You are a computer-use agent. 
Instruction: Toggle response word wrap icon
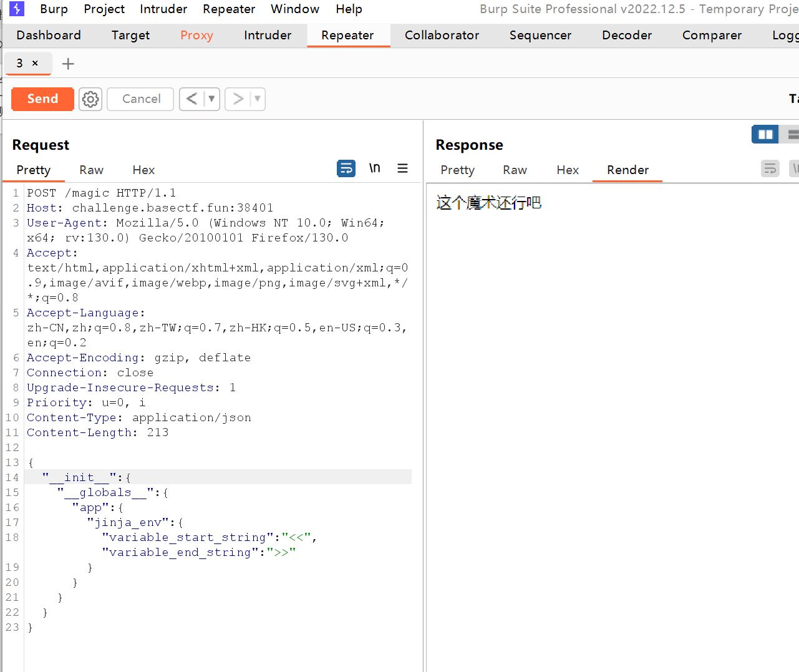tap(770, 168)
